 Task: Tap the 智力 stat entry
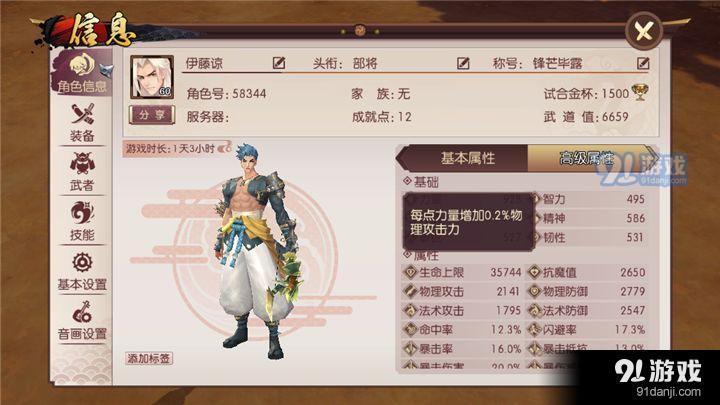[x=589, y=199]
